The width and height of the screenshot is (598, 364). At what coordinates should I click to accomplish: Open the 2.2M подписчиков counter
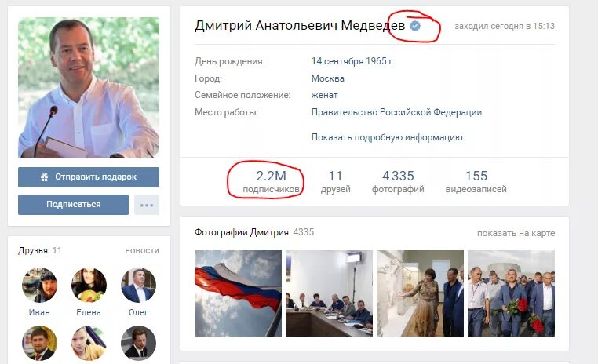pyautogui.click(x=271, y=181)
